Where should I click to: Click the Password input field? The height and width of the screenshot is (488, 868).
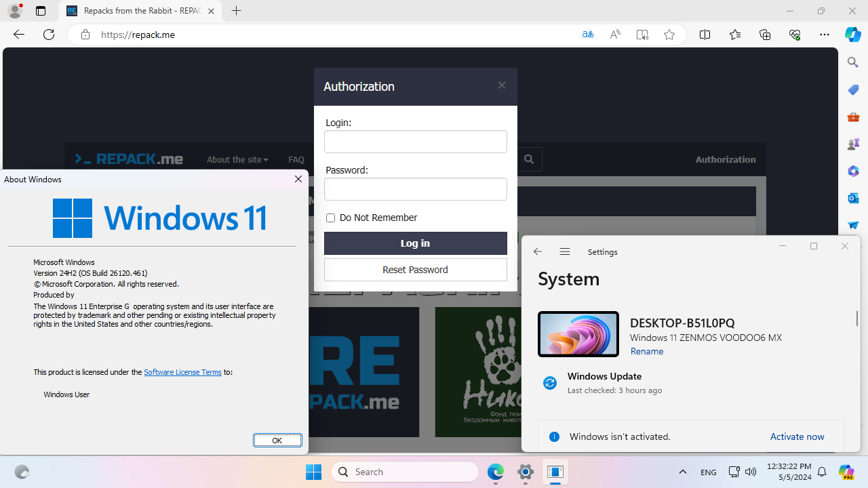click(416, 189)
